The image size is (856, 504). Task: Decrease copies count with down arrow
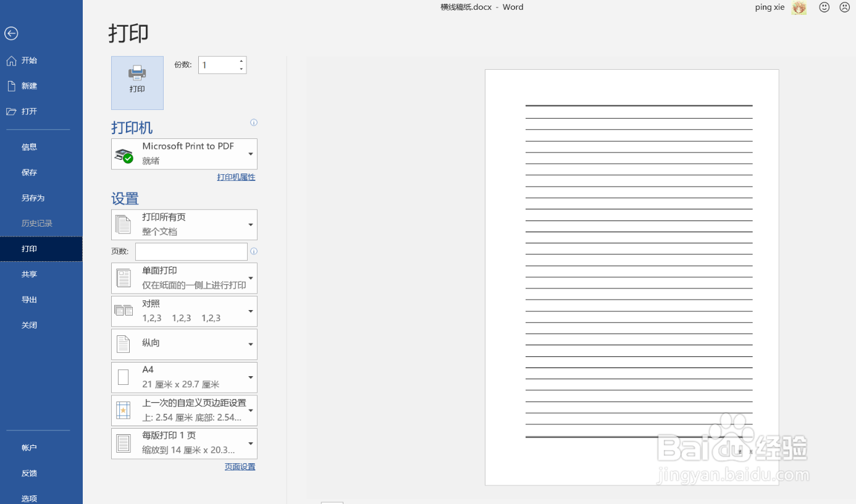click(241, 69)
